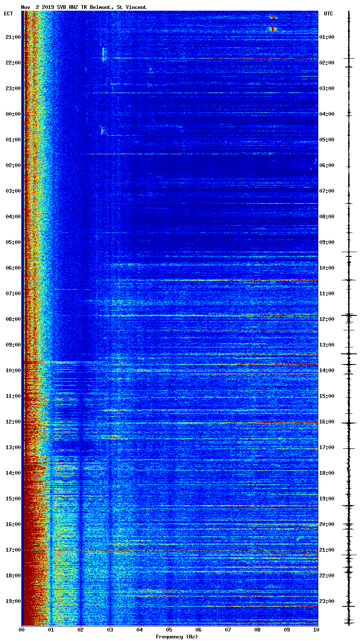Pick the 17:00 label on UTC axis

click(327, 447)
